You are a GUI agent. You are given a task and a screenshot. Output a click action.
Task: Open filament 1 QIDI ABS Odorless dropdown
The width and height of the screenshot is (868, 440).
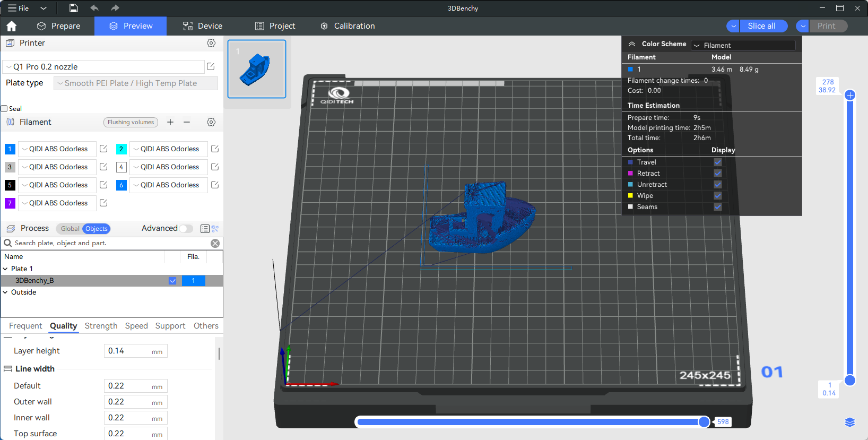(57, 149)
